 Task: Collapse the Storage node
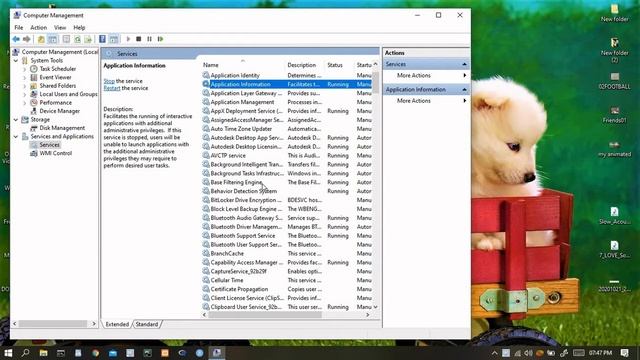(x=16, y=120)
